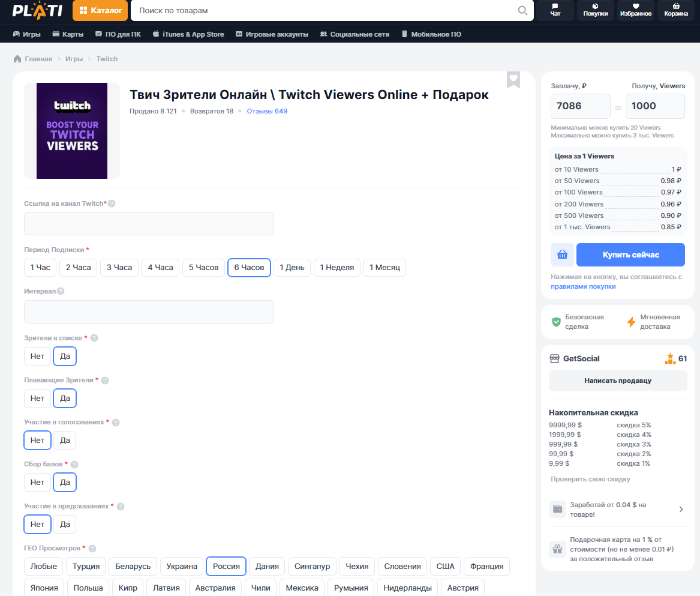Click gift card icon
The image size is (700, 596).
pyautogui.click(x=558, y=549)
